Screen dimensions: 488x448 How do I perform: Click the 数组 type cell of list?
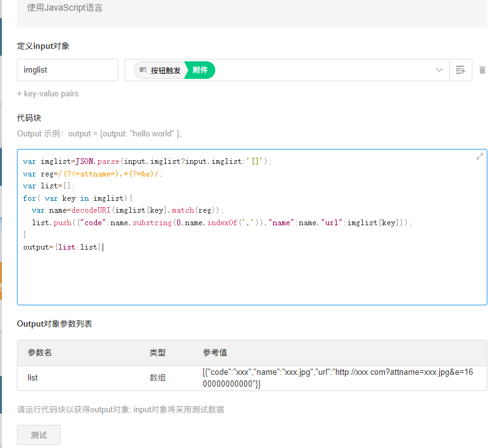(x=157, y=378)
